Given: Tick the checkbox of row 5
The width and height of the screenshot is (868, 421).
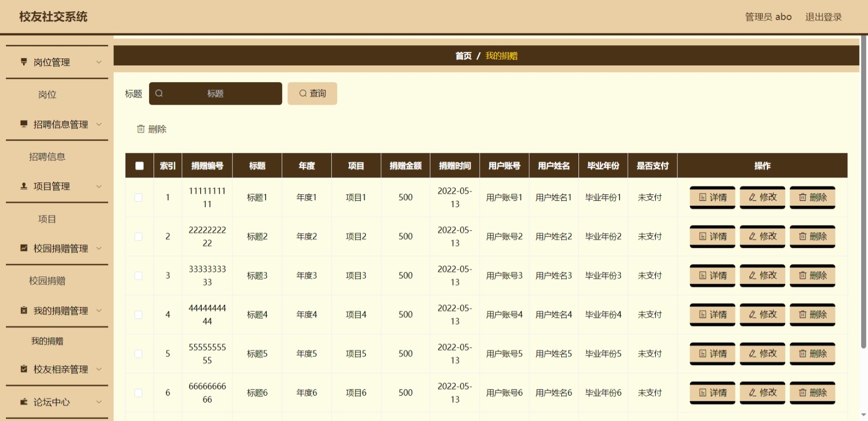Looking at the screenshot, I should pos(138,354).
